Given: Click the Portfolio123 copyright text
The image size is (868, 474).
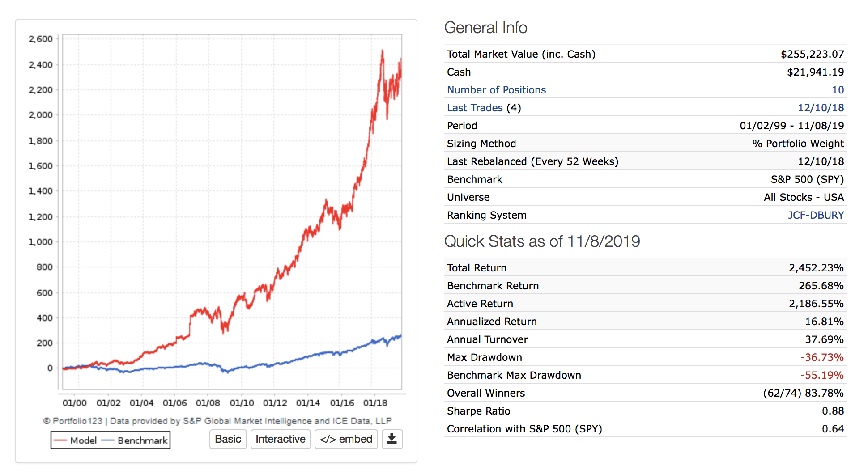Looking at the screenshot, I should pyautogui.click(x=217, y=421).
